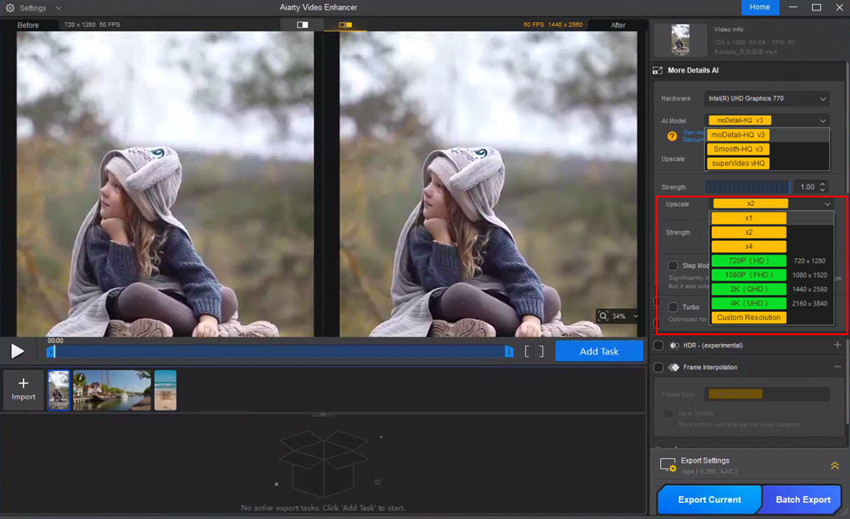Click the blue timeline track
Image resolution: width=850 pixels, height=519 pixels.
280,352
